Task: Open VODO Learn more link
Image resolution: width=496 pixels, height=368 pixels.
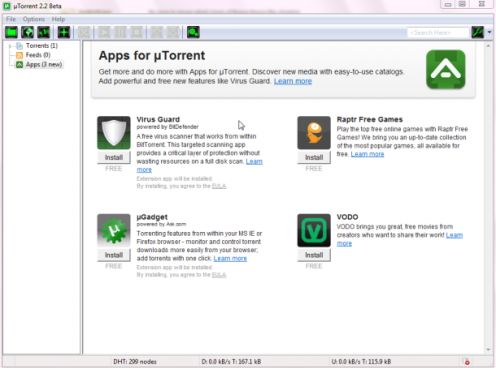Action: coord(454,235)
